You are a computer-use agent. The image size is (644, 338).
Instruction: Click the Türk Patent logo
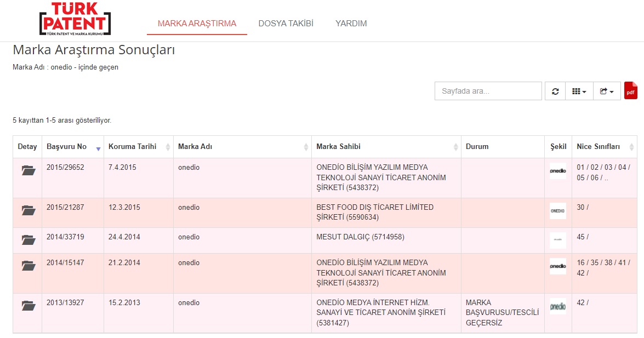pyautogui.click(x=75, y=19)
